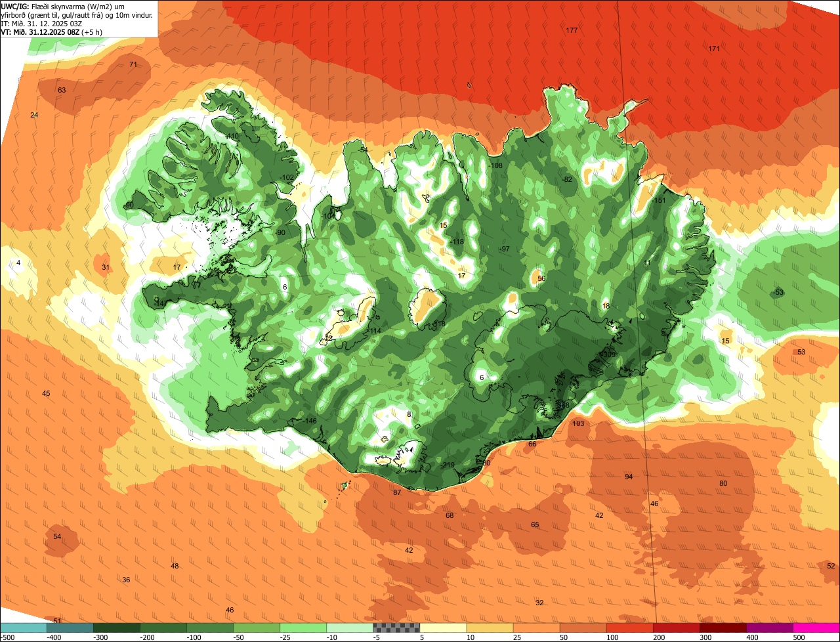Image resolution: width=840 pixels, height=642 pixels.
Task: Click the map value '32' near the bottom
Action: [x=539, y=603]
